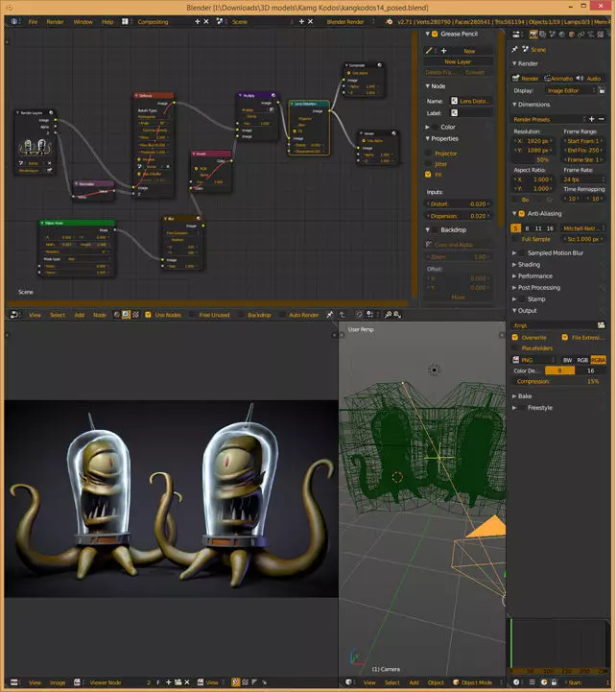
Task: Enable the Jitter checkbox
Action: [x=428, y=164]
